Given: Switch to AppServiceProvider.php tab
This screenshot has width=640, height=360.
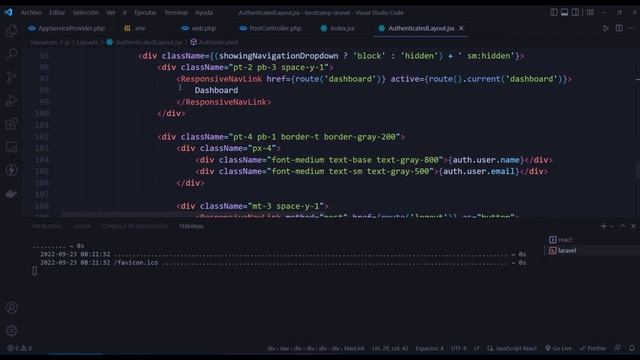Looking at the screenshot, I should (x=66, y=28).
